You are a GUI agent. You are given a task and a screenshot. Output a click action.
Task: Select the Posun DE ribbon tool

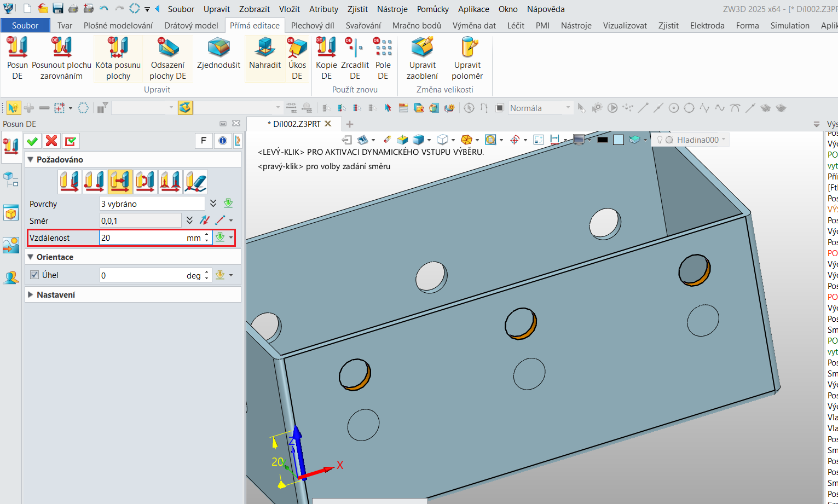point(18,59)
